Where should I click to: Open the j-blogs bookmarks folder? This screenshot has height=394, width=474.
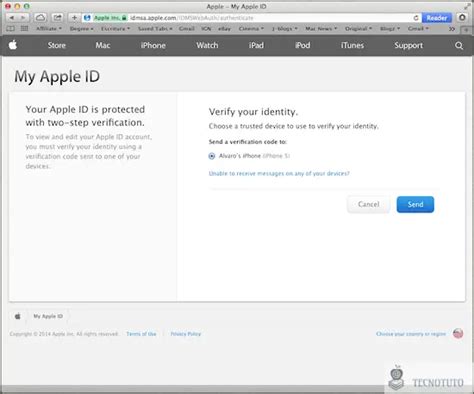point(284,29)
